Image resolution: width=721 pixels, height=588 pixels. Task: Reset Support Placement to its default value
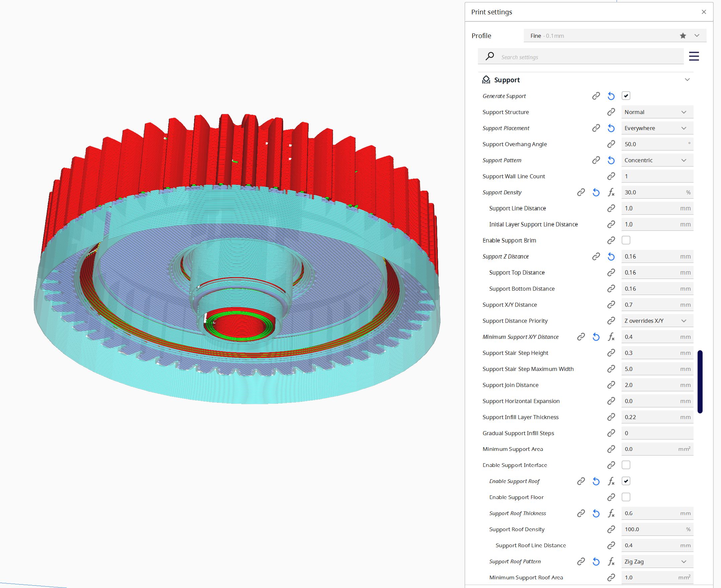pyautogui.click(x=611, y=128)
